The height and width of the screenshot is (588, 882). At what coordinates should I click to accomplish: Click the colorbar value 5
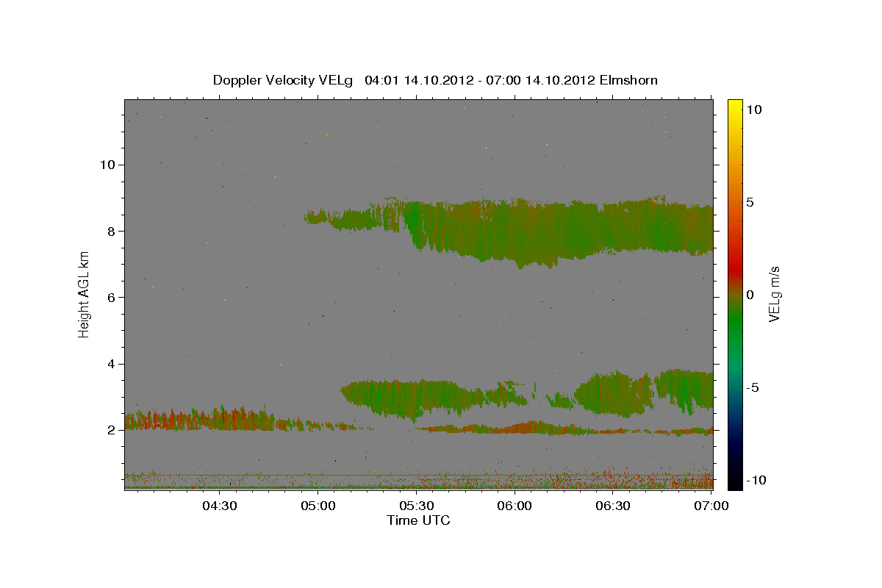(x=750, y=202)
